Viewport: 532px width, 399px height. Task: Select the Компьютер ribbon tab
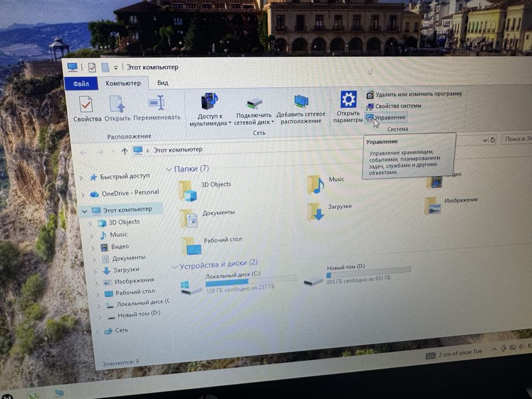tap(123, 83)
